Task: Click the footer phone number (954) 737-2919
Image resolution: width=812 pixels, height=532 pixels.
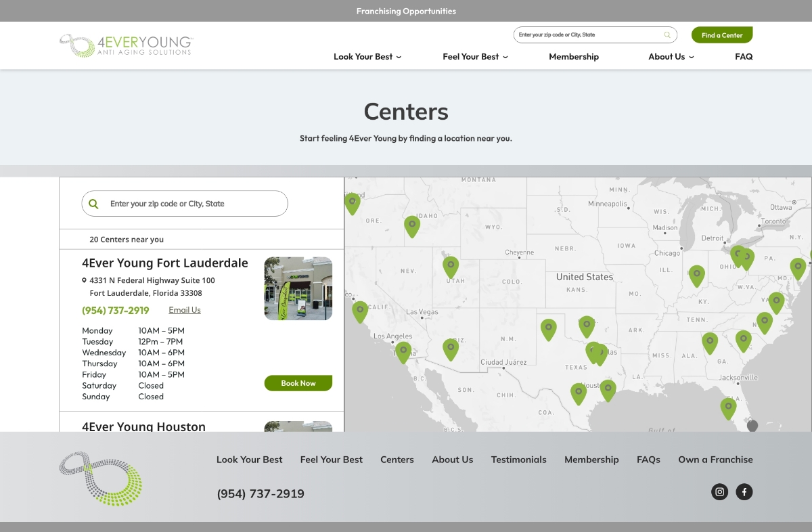Action: [x=261, y=493]
